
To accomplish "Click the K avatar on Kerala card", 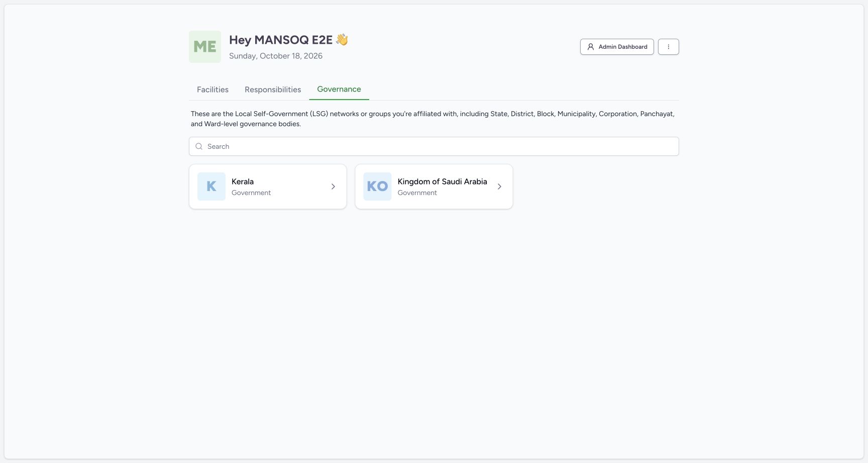I will point(211,187).
